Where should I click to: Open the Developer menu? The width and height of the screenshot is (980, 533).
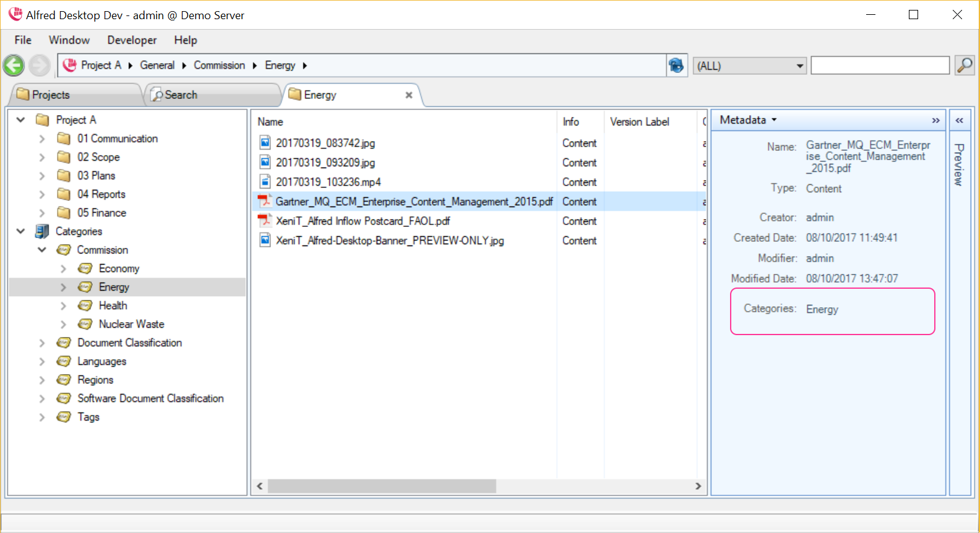132,40
